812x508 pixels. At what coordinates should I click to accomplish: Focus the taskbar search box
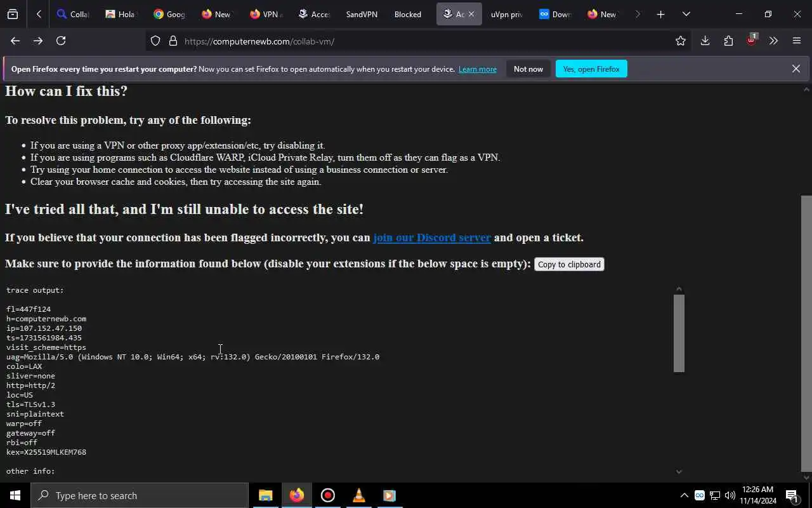[140, 495]
